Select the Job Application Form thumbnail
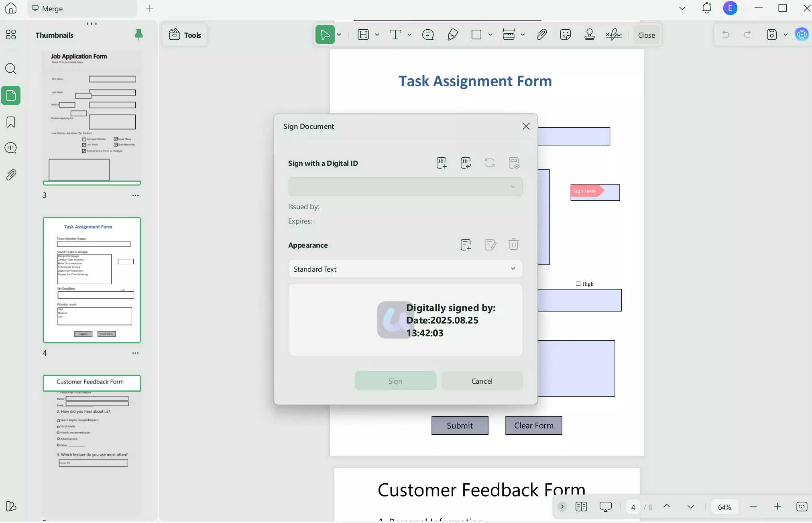Image resolution: width=812 pixels, height=523 pixels. (92, 118)
